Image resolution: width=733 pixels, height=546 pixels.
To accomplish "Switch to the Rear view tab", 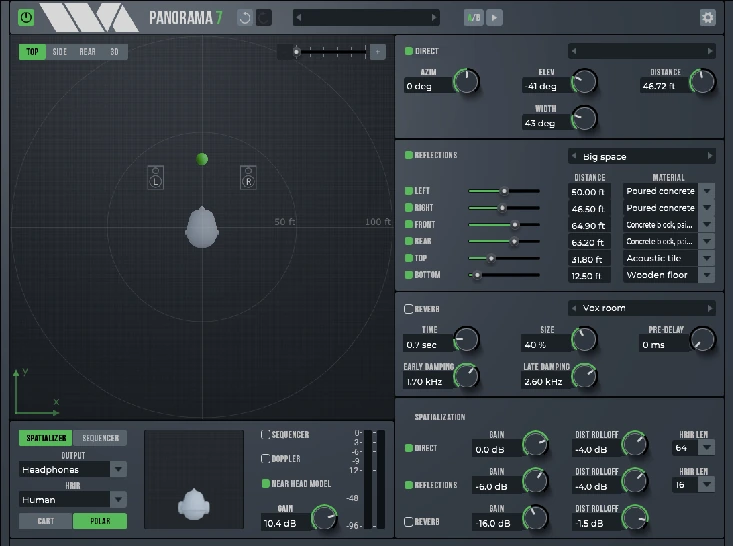I will tap(87, 52).
